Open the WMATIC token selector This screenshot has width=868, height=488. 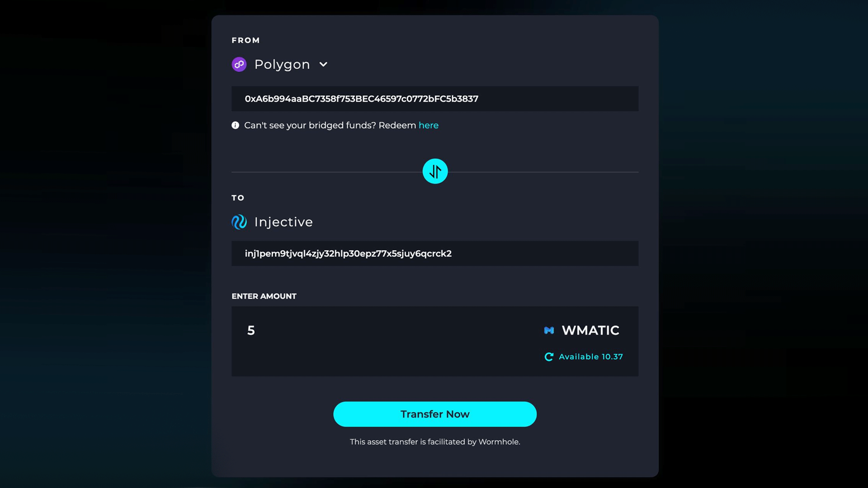point(582,330)
